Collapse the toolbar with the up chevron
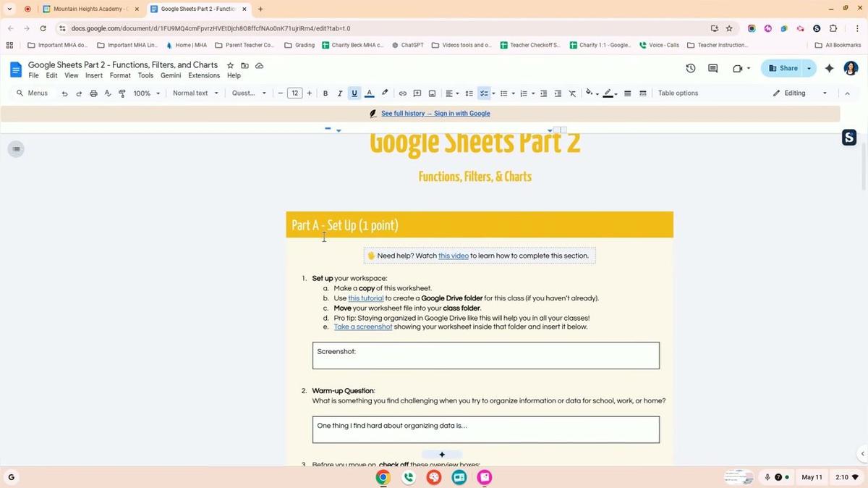The width and height of the screenshot is (868, 488). pyautogui.click(x=848, y=93)
